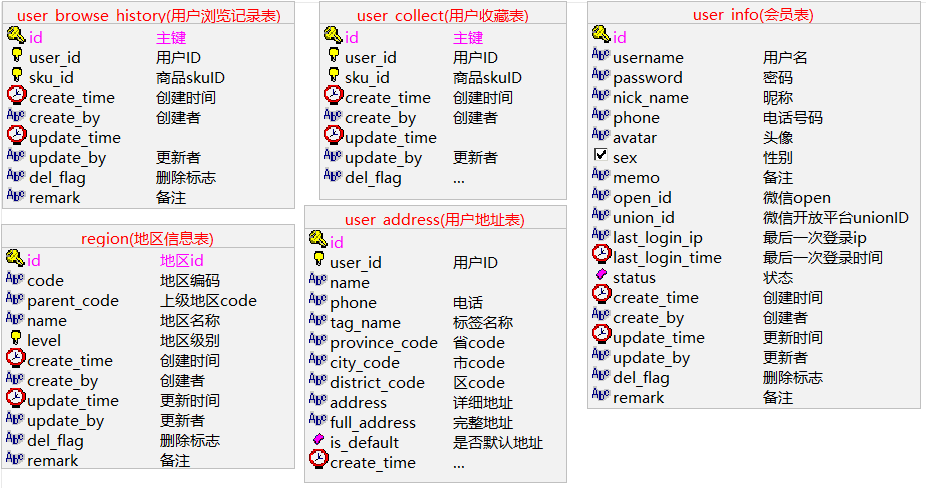The image size is (926, 488).
Task: Click the clock icon for create_time in user_collect
Action: click(x=334, y=95)
